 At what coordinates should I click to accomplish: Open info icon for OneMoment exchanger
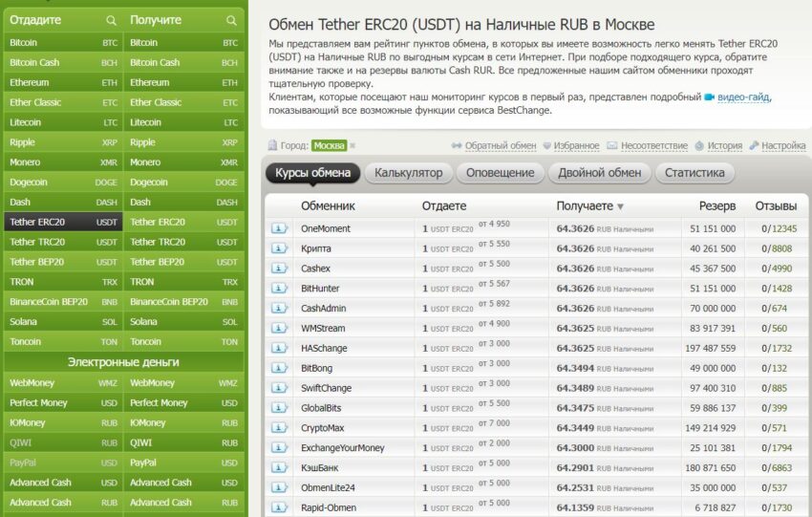coord(279,228)
